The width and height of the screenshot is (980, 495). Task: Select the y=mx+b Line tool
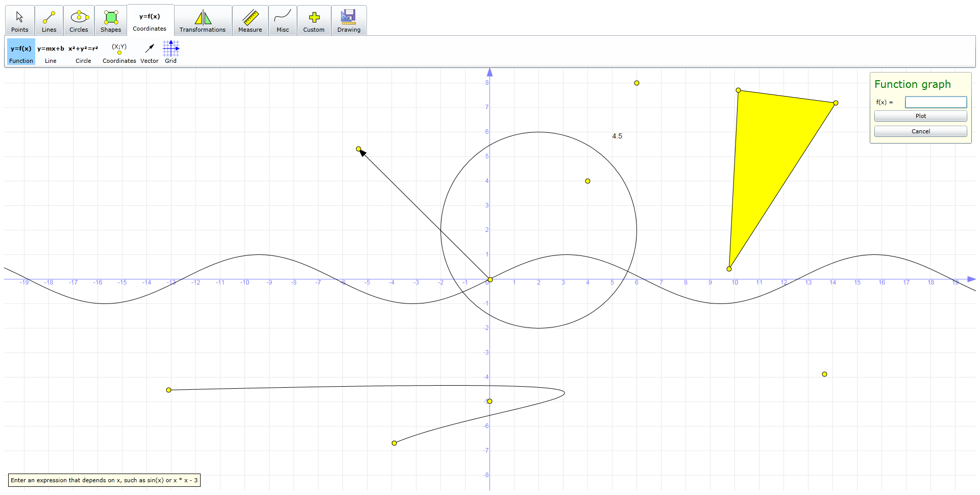51,52
